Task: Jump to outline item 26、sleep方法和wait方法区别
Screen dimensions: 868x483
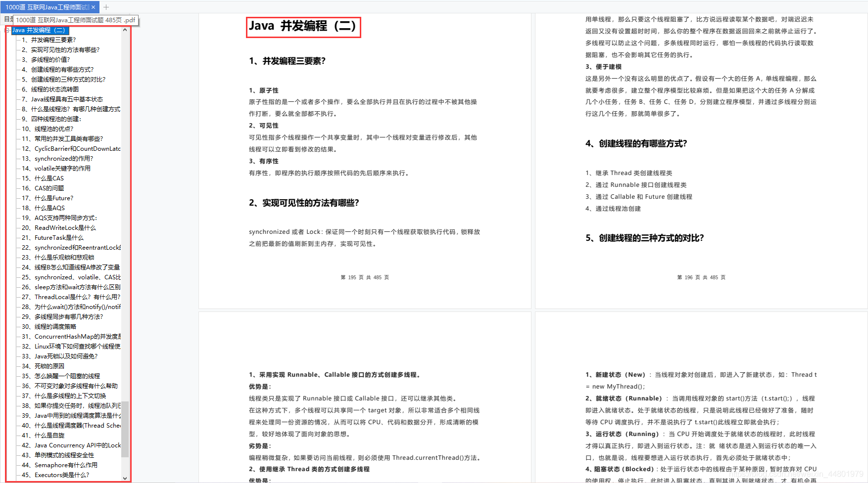Action: point(71,287)
